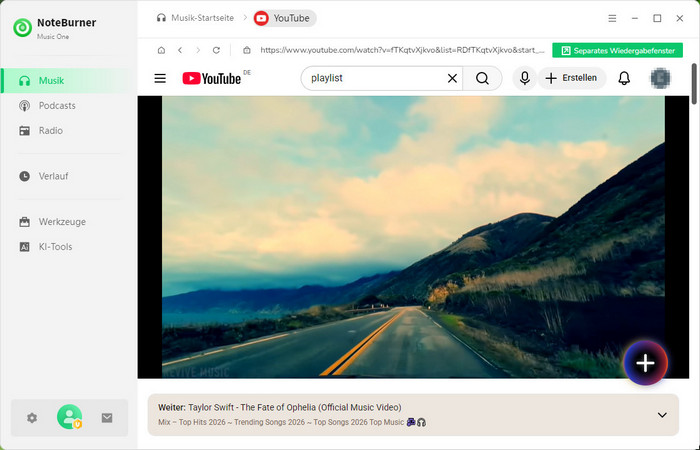
Task: Click next song title Taylor Swift
Action: point(295,408)
